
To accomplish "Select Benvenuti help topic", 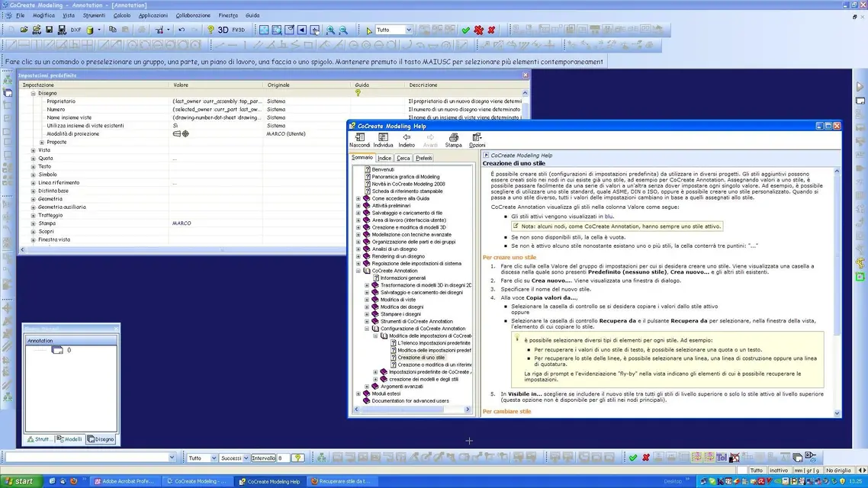I will (383, 169).
